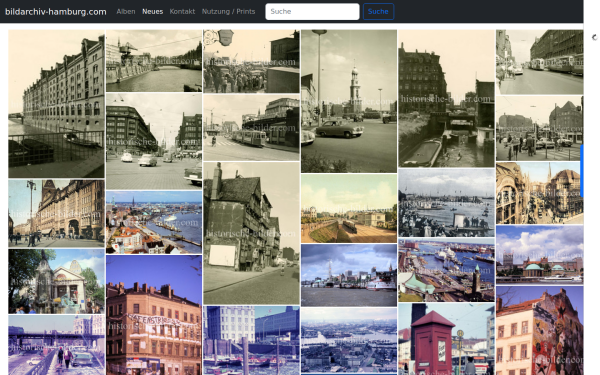Screen dimensions: 600x375
Task: Open the bildarchiv-hamburg.com home link
Action: click(x=55, y=11)
